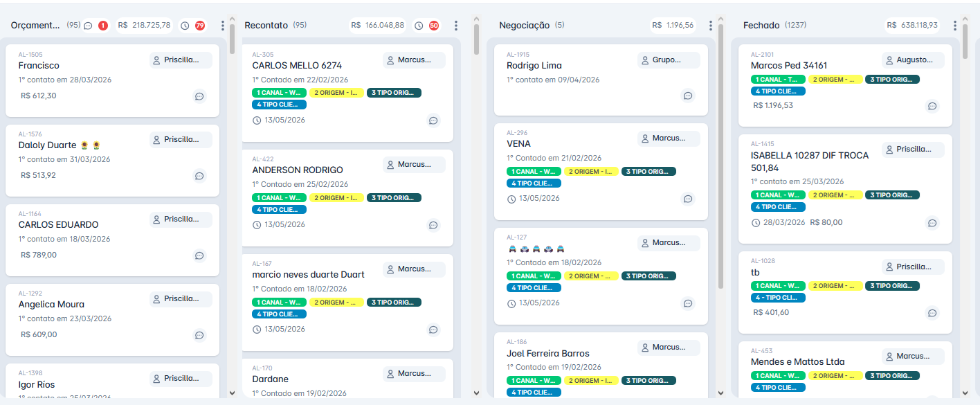The image size is (980, 405).
Task: Open assignee Grupo selector on Rodrigo Lima card
Action: click(x=669, y=60)
